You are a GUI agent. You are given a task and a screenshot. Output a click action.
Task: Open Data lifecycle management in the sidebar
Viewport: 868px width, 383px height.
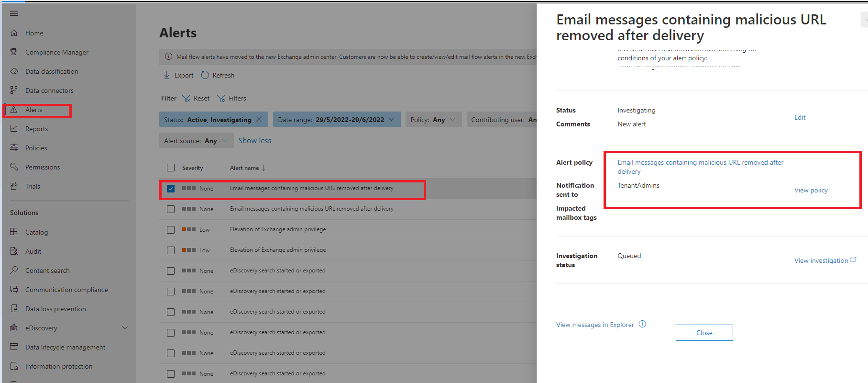[x=66, y=347]
